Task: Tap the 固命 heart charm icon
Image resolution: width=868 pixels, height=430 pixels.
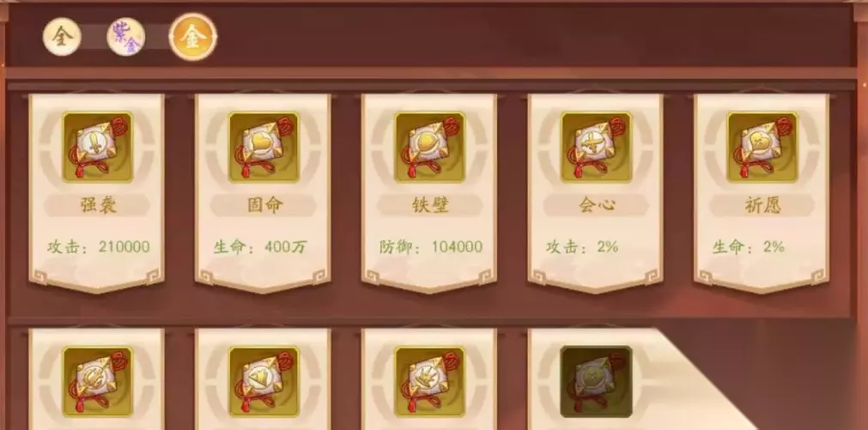Action: tap(264, 148)
